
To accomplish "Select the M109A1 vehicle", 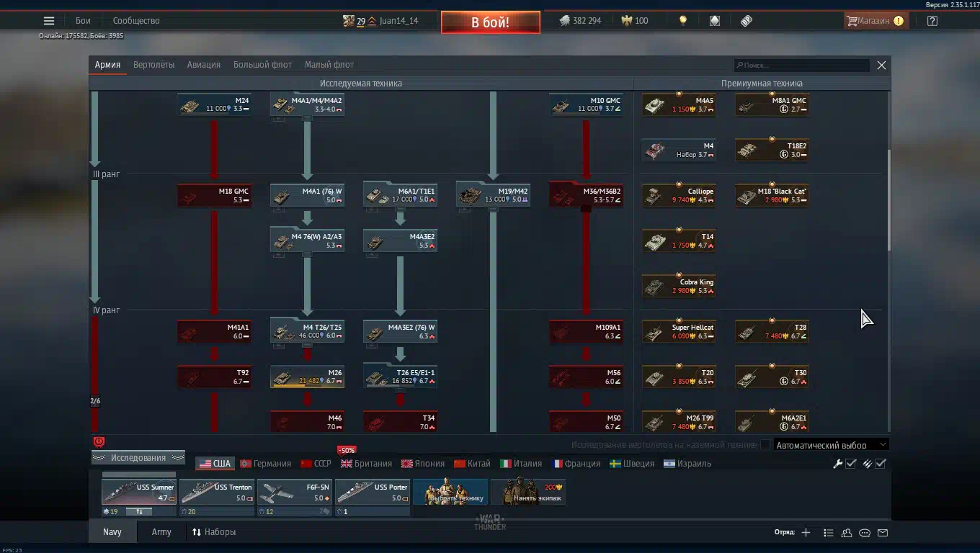I will pyautogui.click(x=586, y=331).
